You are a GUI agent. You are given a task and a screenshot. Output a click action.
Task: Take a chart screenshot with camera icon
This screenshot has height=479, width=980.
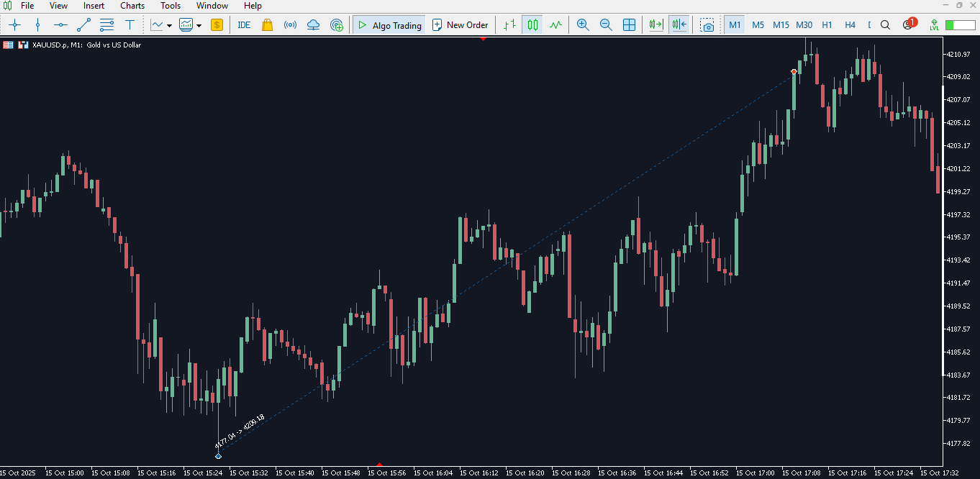click(x=708, y=25)
